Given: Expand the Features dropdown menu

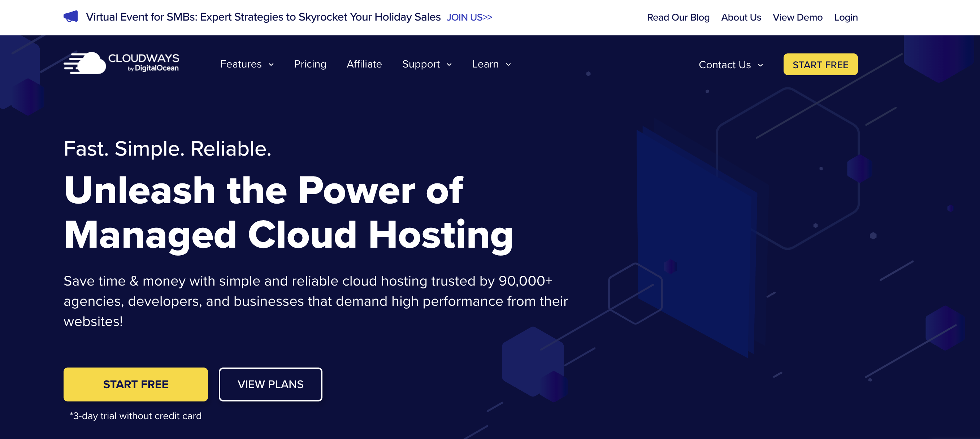Looking at the screenshot, I should coord(241,64).
